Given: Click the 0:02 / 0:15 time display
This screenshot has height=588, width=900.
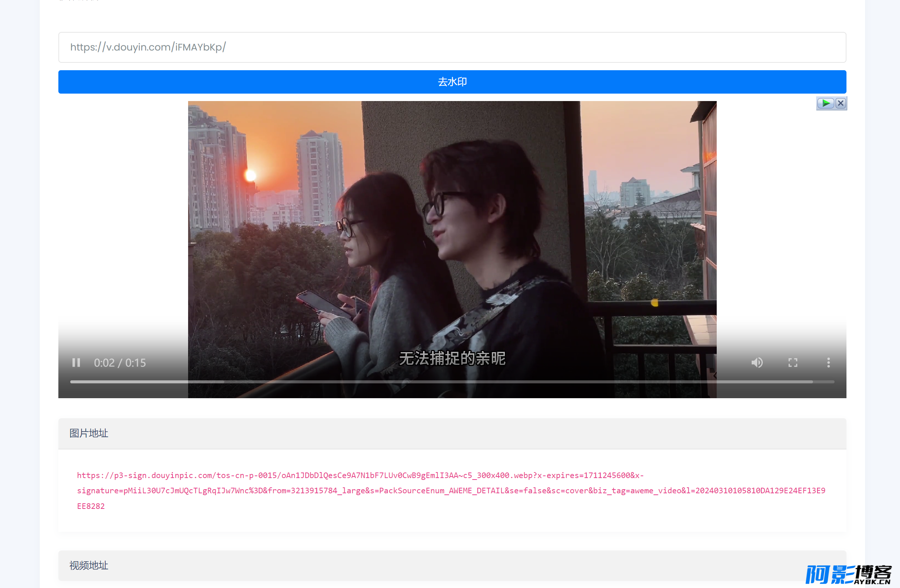Looking at the screenshot, I should 120,363.
